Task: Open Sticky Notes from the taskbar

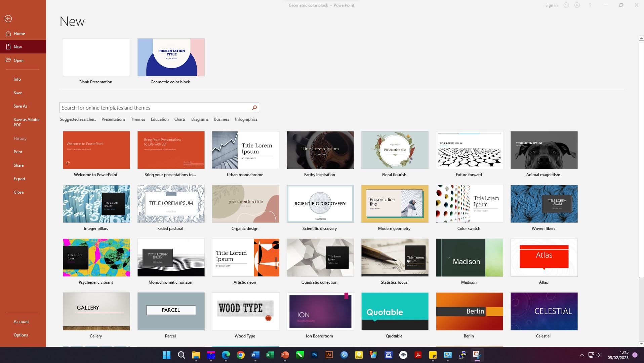Action: click(433, 355)
